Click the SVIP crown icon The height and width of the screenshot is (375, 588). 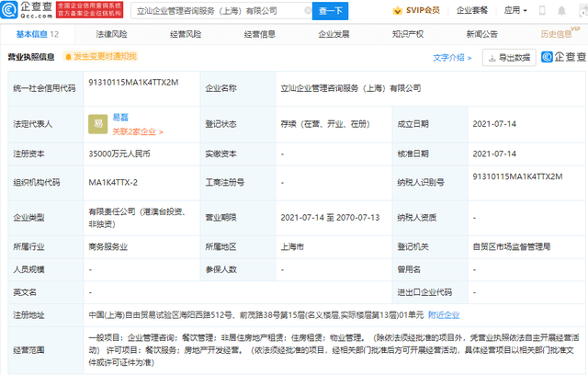tap(397, 10)
